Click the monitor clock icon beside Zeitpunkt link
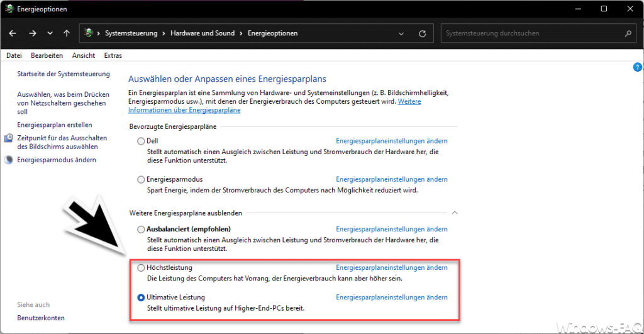The image size is (644, 334). 9,138
